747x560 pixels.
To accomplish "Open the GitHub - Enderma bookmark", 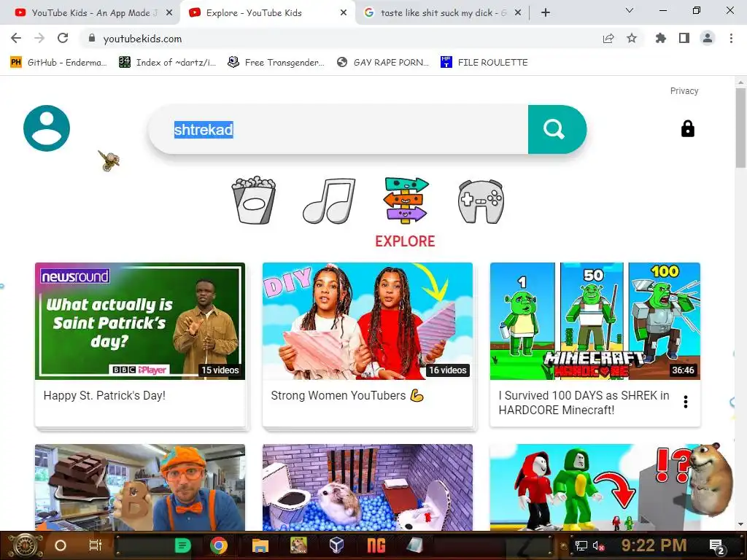I will tap(58, 63).
